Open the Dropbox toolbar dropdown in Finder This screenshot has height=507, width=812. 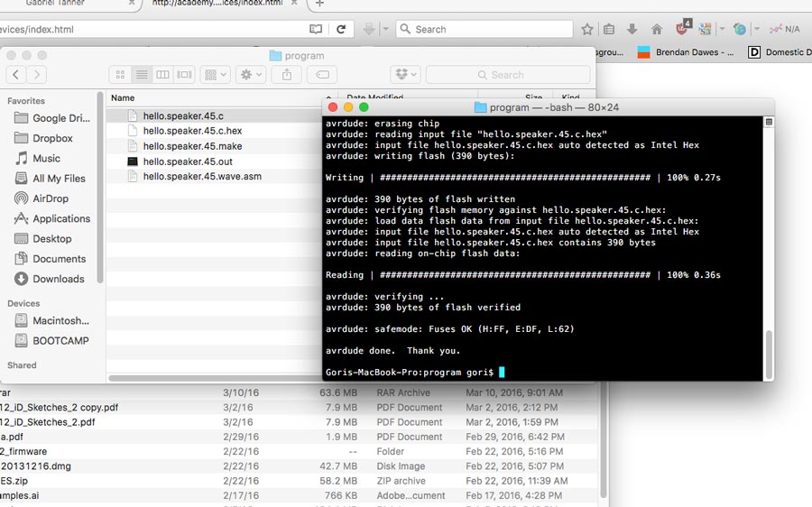[405, 75]
